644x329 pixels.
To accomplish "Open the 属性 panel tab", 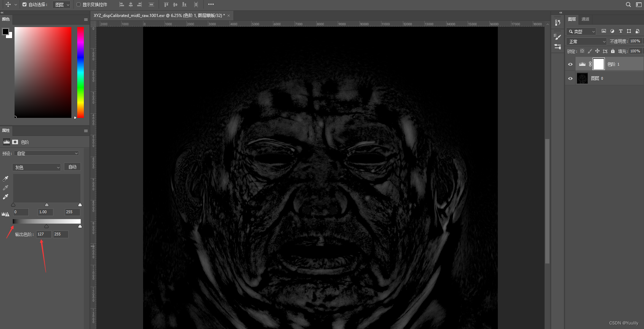I will (6, 130).
